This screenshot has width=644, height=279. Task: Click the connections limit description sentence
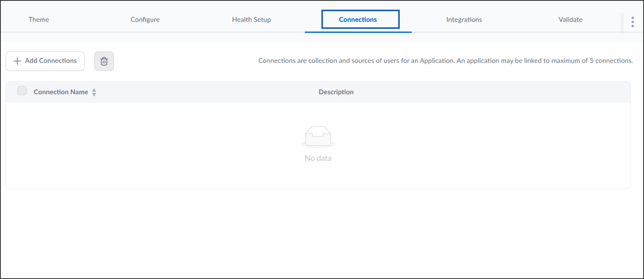pos(445,61)
